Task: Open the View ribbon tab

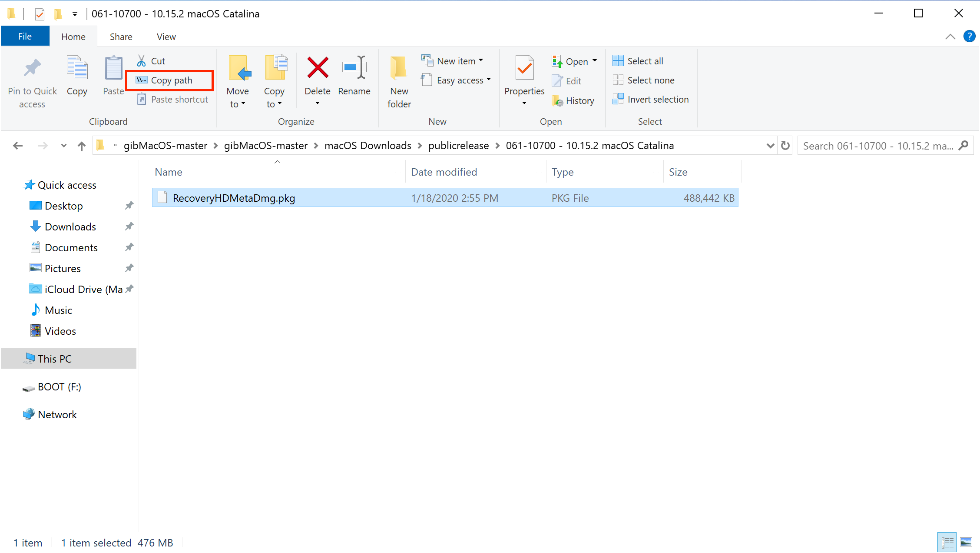Action: (x=166, y=37)
